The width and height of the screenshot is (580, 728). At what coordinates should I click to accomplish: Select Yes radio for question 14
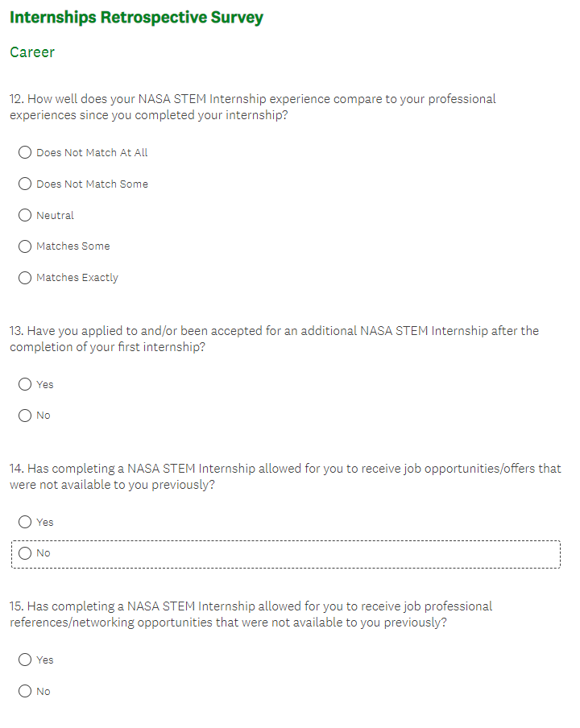25,523
